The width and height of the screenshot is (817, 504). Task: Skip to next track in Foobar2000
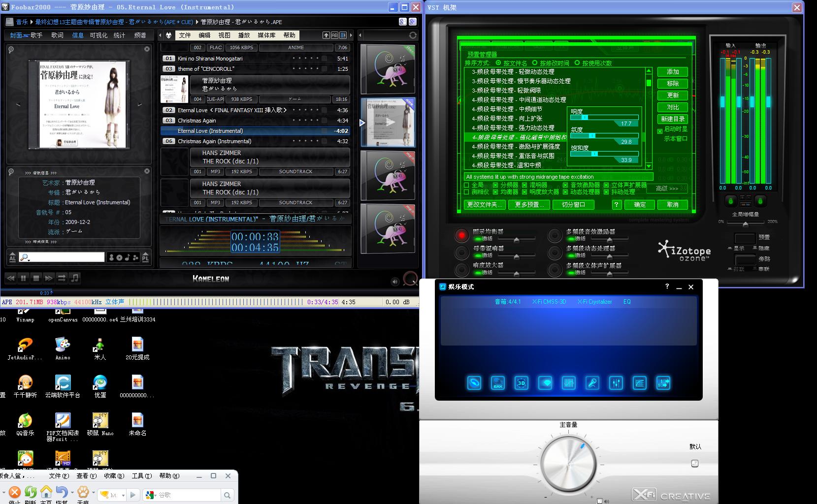click(49, 278)
